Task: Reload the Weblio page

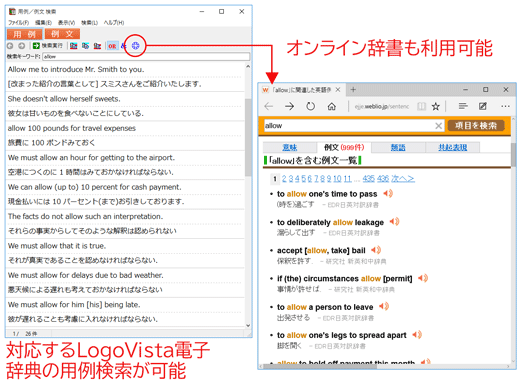Action: pos(310,106)
